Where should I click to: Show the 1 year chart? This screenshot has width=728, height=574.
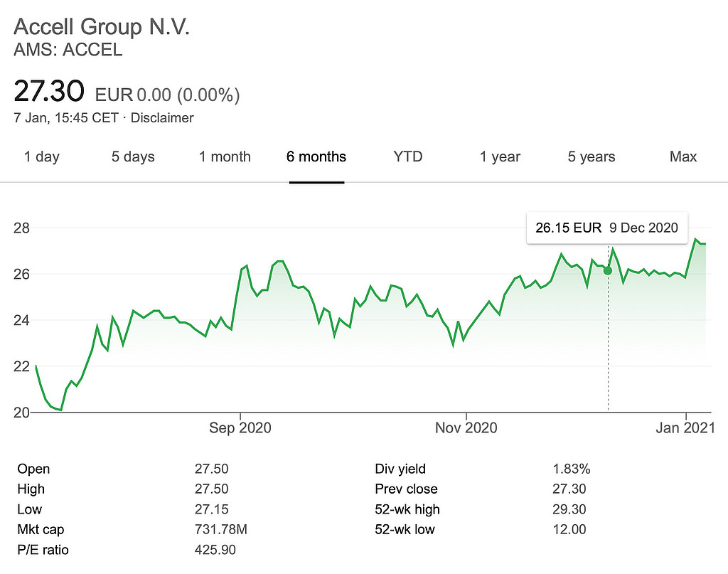point(500,156)
